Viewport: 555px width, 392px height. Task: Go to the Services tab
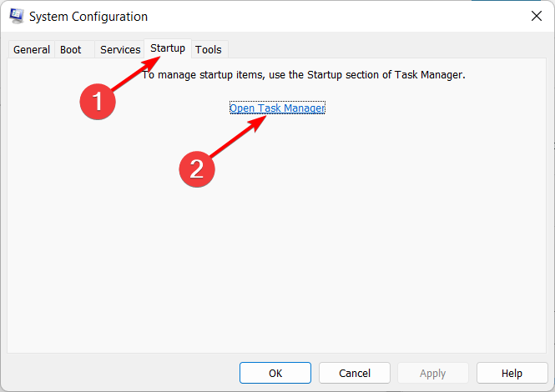click(x=120, y=50)
